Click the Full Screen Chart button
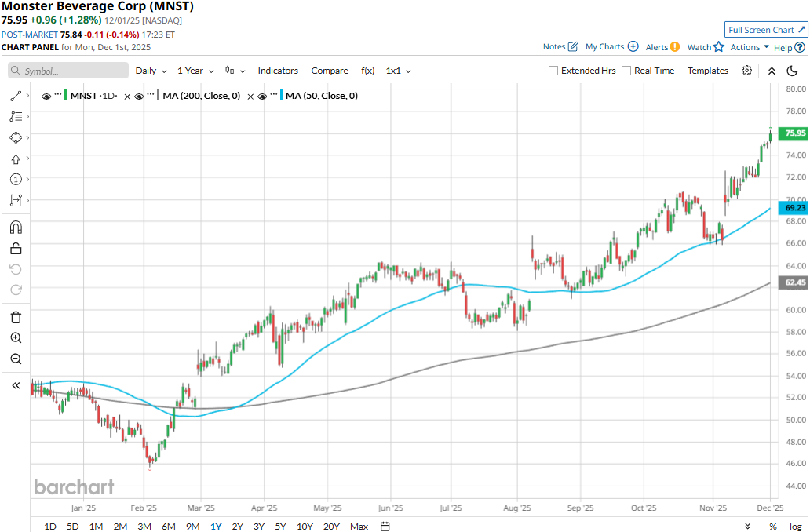This screenshot has height=532, width=810. [x=766, y=30]
